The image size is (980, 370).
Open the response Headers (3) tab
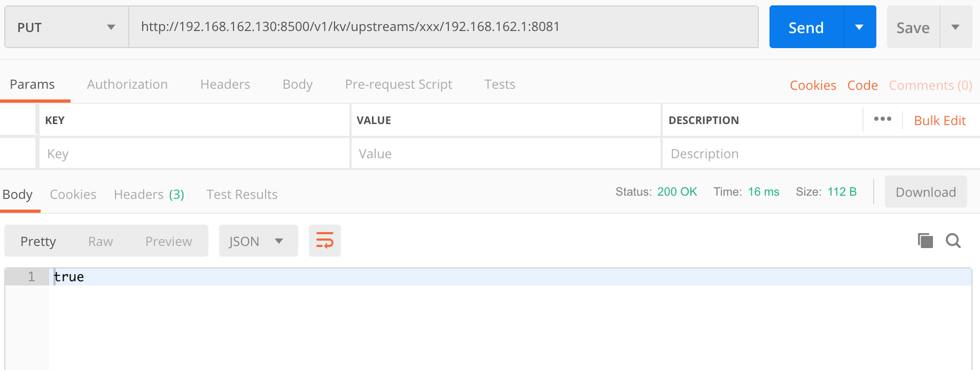coord(149,195)
